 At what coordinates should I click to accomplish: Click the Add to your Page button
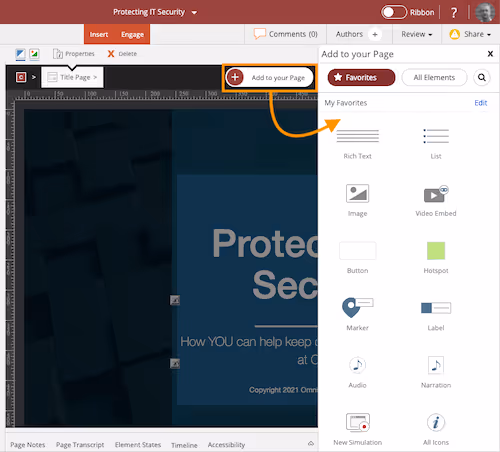tap(270, 77)
